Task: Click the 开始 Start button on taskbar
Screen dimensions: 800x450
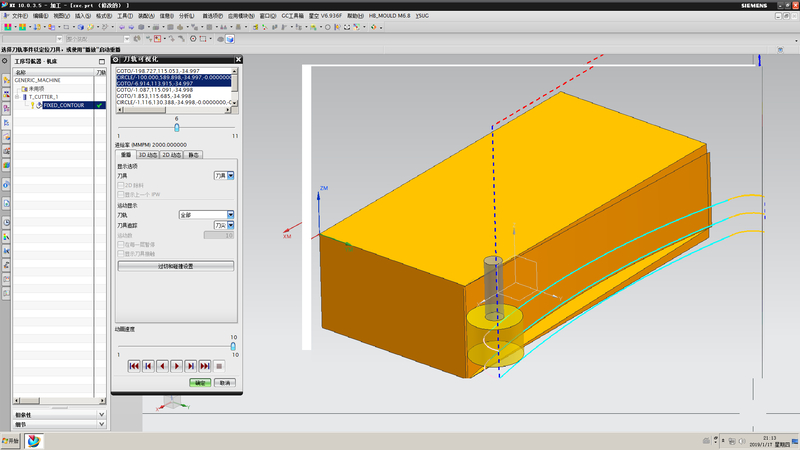Action: click(x=10, y=441)
